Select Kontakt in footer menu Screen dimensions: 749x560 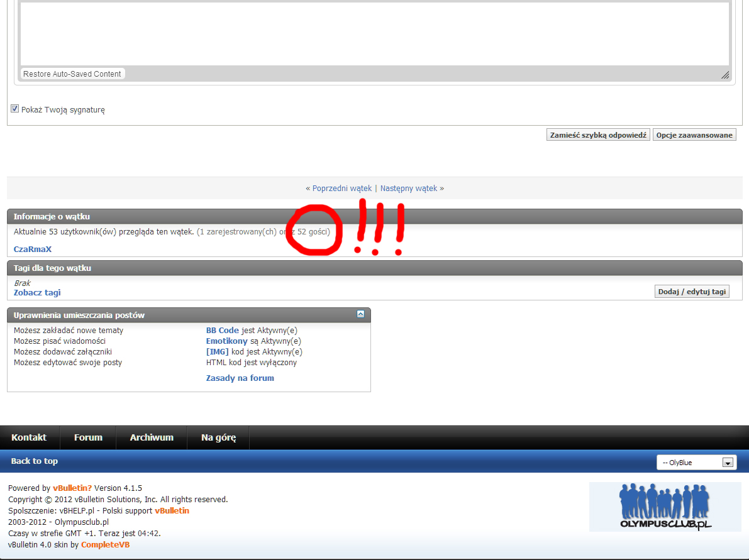tap(29, 437)
